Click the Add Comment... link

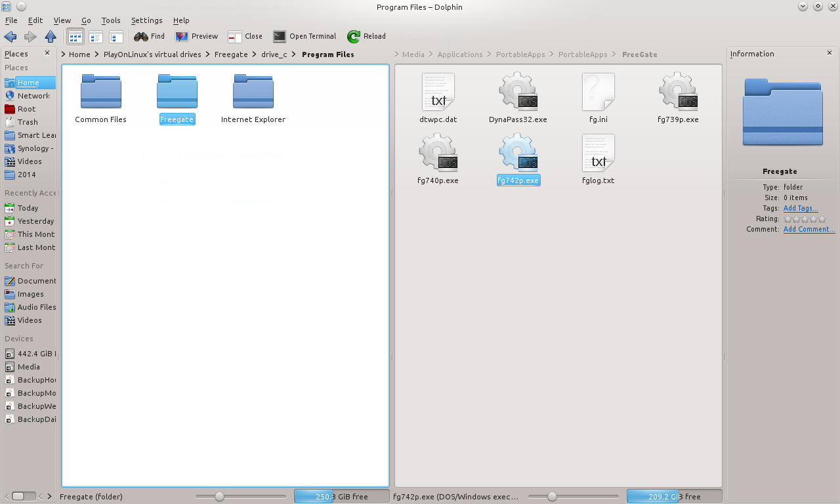809,230
